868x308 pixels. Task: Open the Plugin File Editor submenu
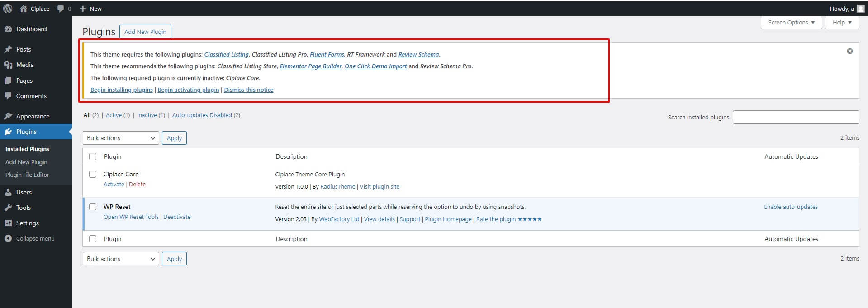tap(27, 175)
